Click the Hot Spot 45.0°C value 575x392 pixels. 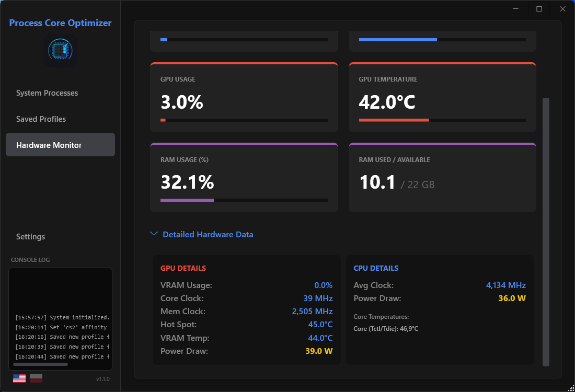(x=320, y=325)
